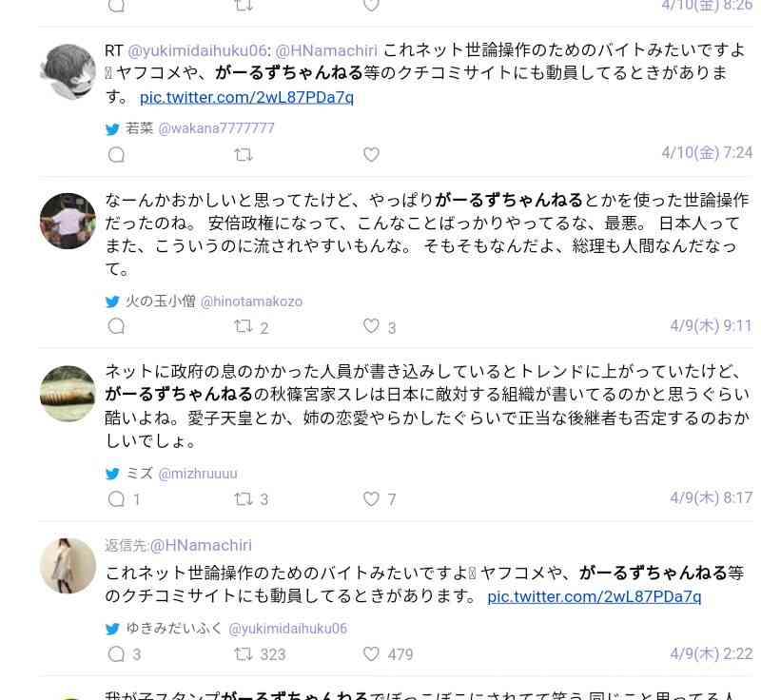This screenshot has height=700, width=761.
Task: Reply to hinotamakozo's tweet
Action: (x=116, y=326)
